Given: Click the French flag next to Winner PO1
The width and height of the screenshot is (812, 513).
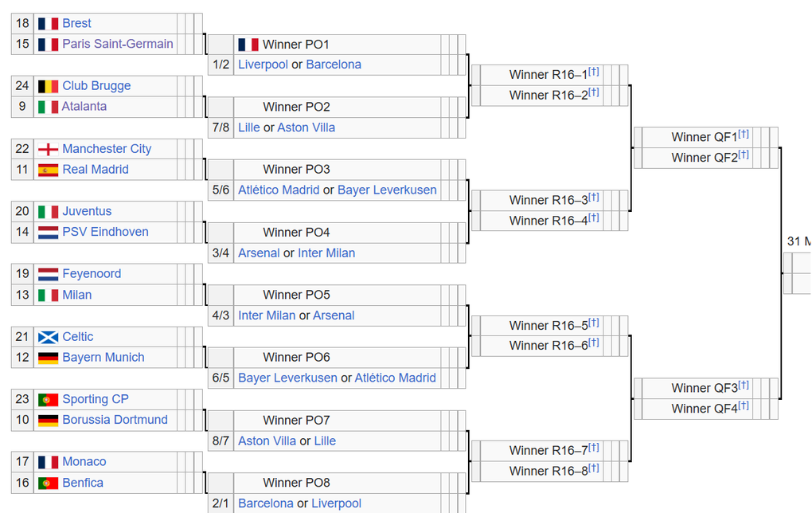Looking at the screenshot, I should click(248, 45).
